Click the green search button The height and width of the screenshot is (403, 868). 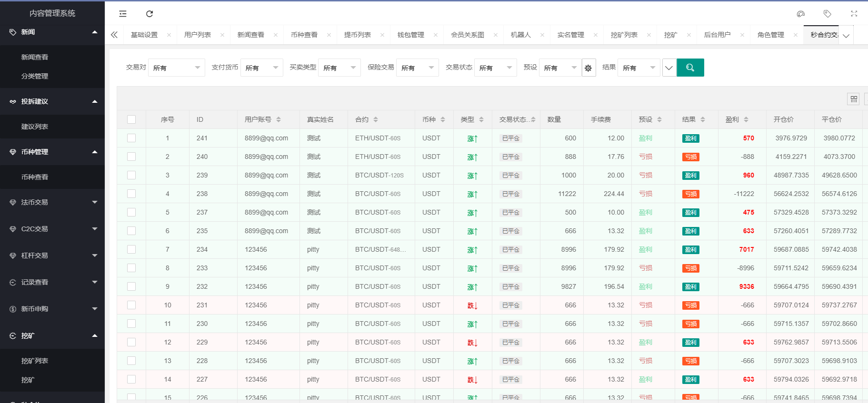[x=690, y=68]
